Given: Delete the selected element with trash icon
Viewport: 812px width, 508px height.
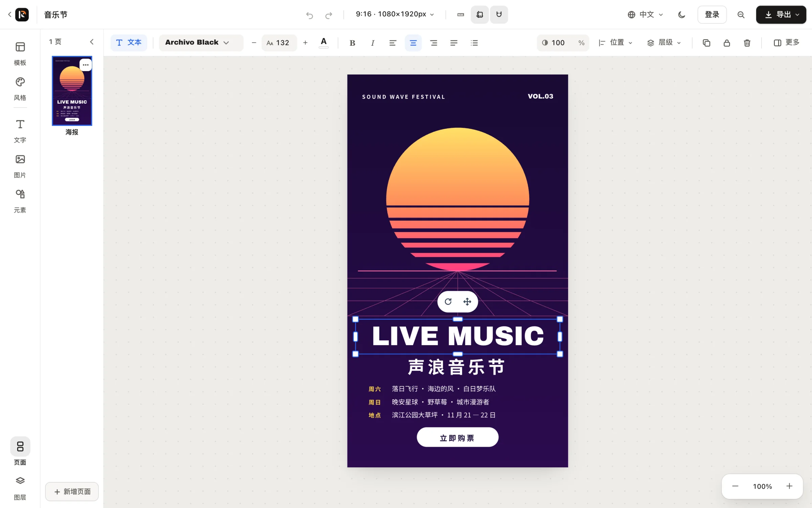Looking at the screenshot, I should 747,43.
